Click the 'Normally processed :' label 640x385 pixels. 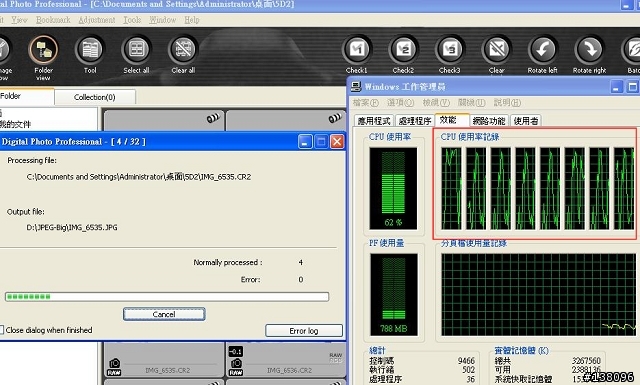pos(228,262)
